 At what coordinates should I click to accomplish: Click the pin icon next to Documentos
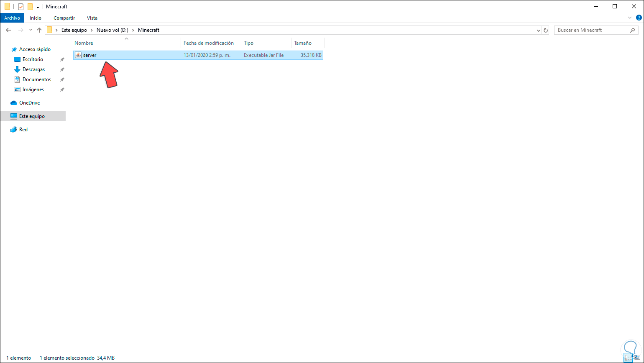[62, 80]
